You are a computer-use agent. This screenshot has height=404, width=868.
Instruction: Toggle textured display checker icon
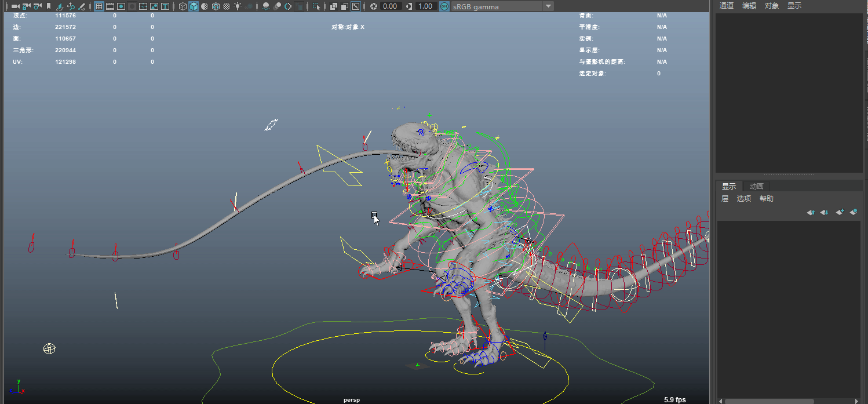[227, 6]
